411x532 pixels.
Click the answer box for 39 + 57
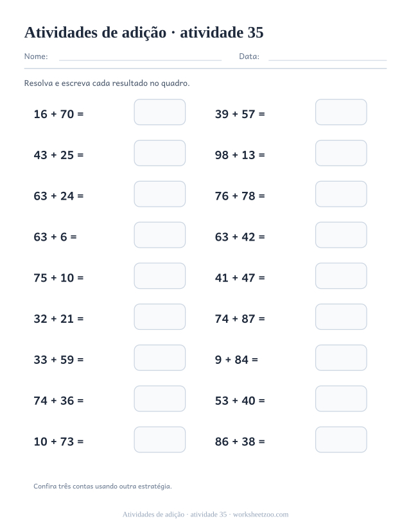[341, 112]
